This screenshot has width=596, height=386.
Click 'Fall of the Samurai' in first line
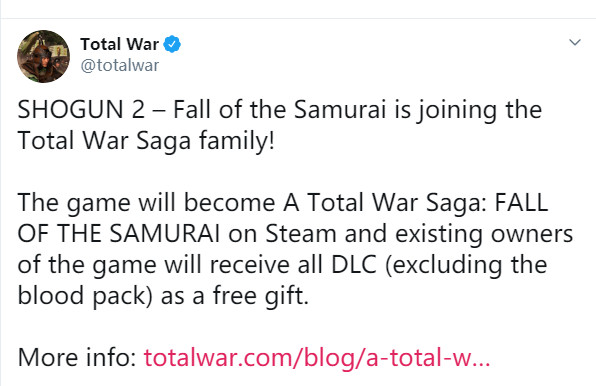coord(280,110)
